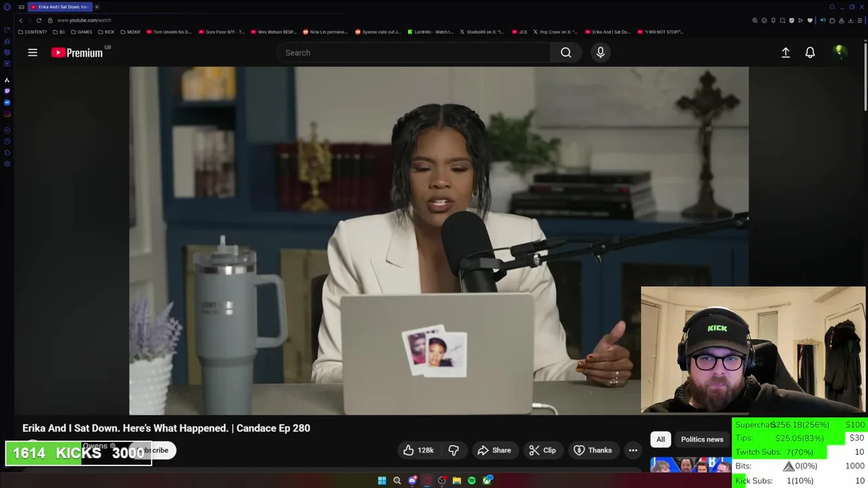Open the notifications bell
Image resolution: width=868 pixels, height=488 pixels.
tap(810, 52)
